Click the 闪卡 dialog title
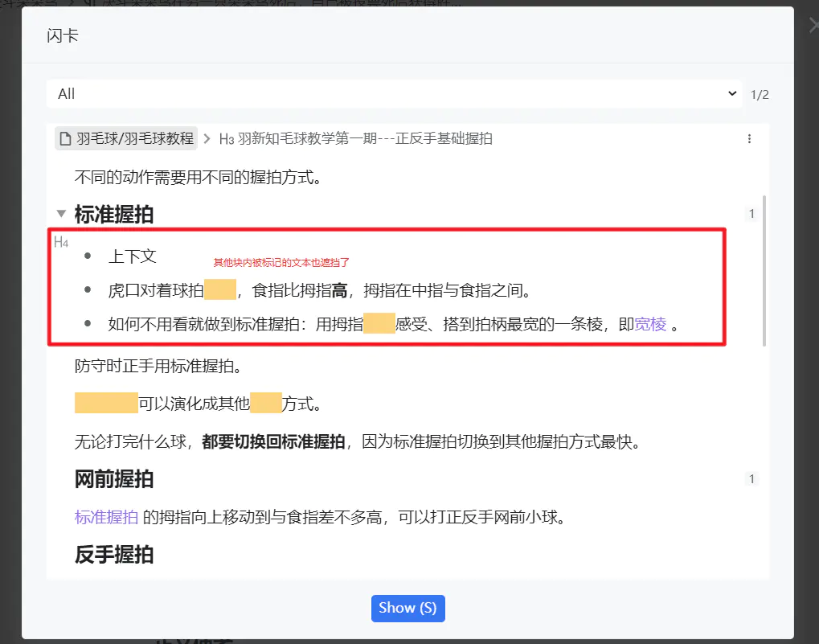Viewport: 819px width, 644px height. [63, 35]
